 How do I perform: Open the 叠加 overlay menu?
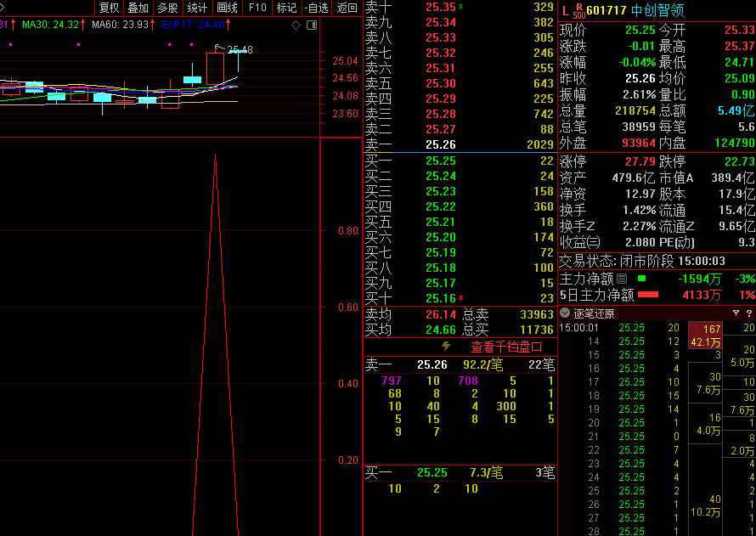[x=138, y=8]
